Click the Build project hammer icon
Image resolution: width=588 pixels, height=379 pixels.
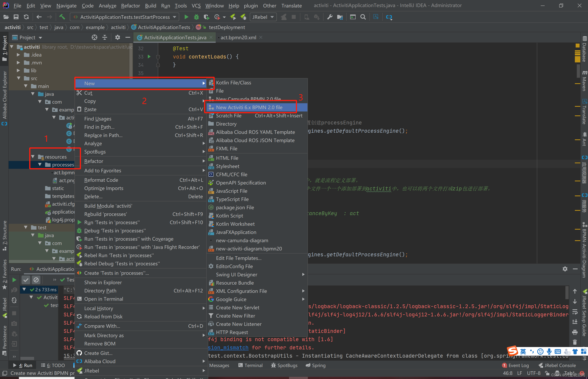point(62,17)
